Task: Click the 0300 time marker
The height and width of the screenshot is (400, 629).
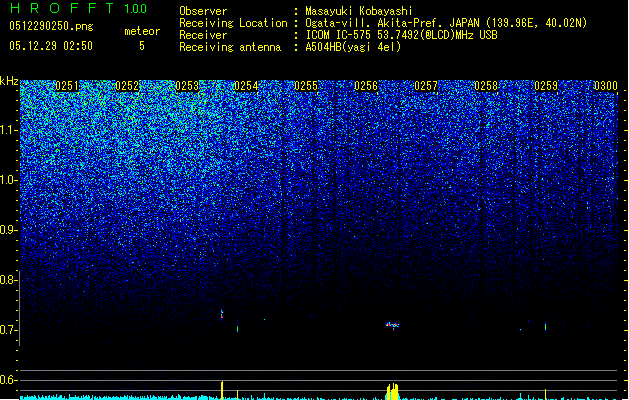Action: [x=606, y=86]
